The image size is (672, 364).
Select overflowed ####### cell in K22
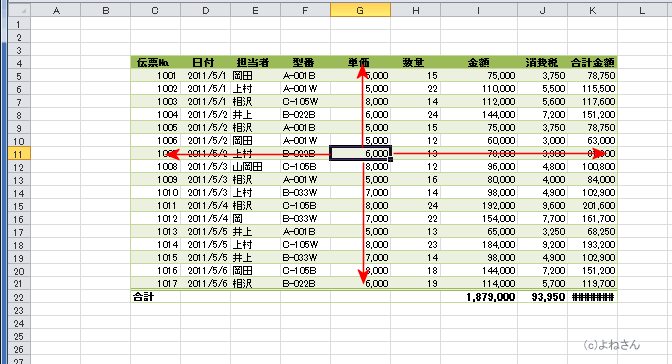[x=592, y=297]
